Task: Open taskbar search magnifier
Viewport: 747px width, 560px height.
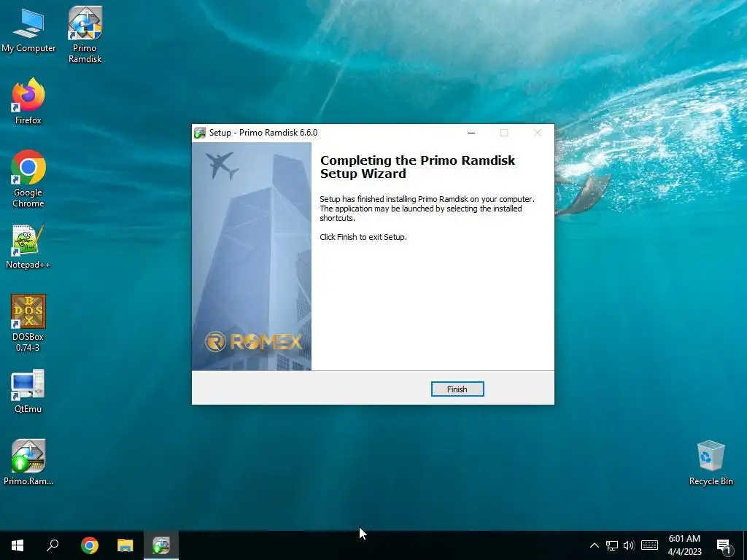Action: pyautogui.click(x=53, y=545)
